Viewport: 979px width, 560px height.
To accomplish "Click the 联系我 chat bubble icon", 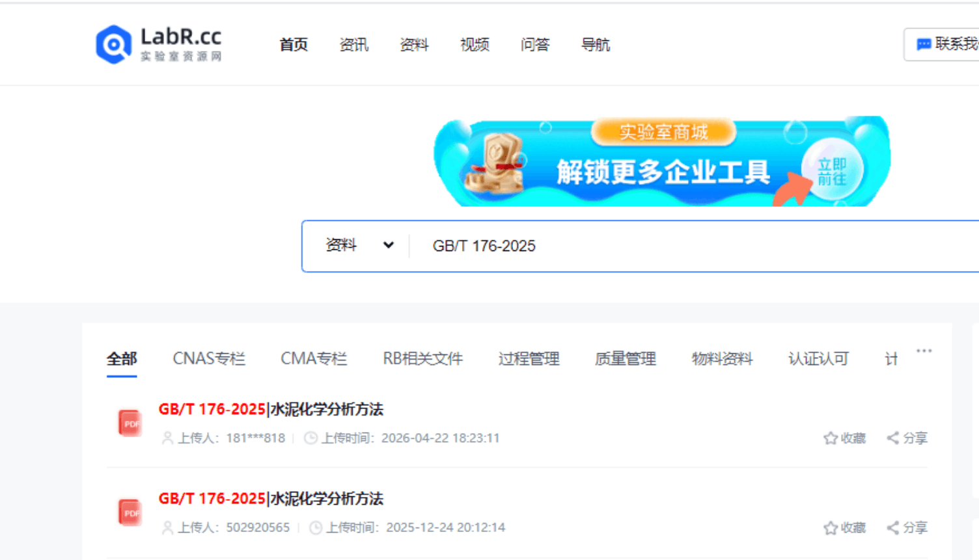I will [924, 44].
